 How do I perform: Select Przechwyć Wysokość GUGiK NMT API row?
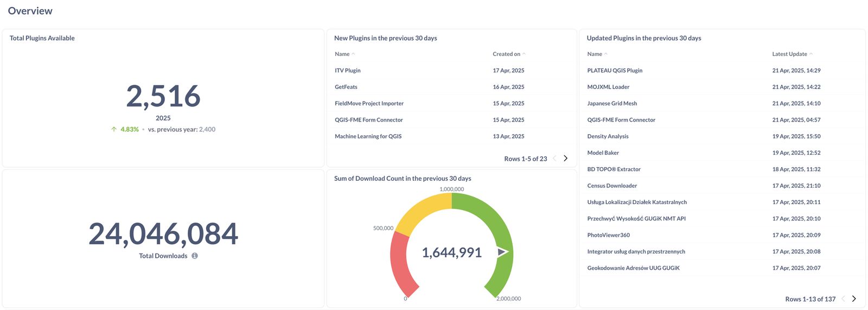(x=722, y=219)
